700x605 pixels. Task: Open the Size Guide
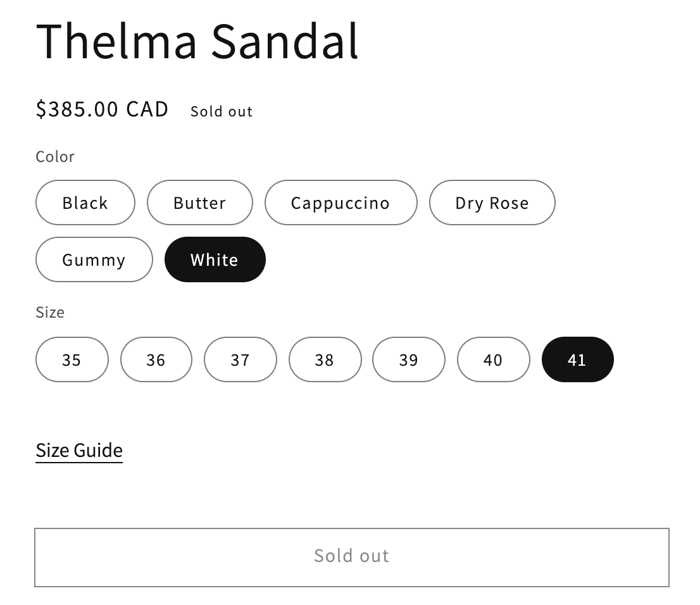(x=78, y=450)
